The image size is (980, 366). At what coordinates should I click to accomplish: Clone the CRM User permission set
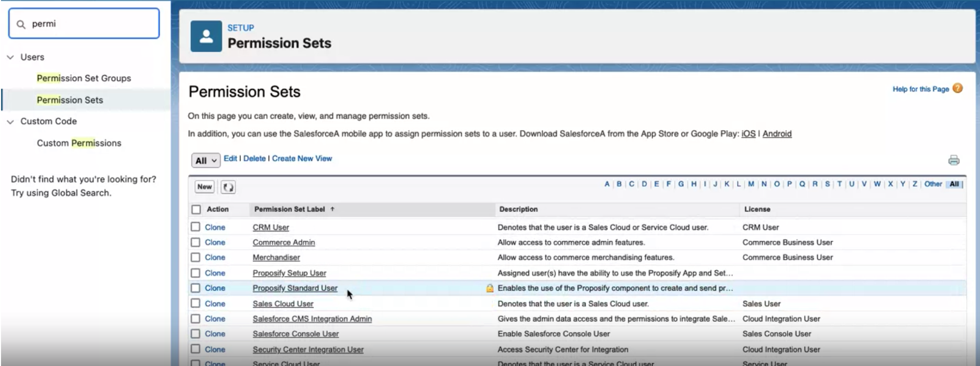point(215,227)
